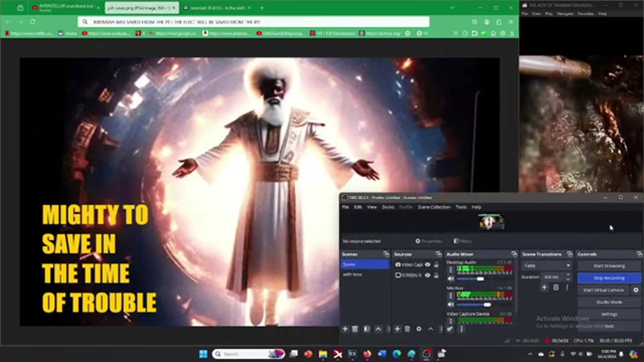
Task: Open OBS Settings button
Action: (609, 314)
